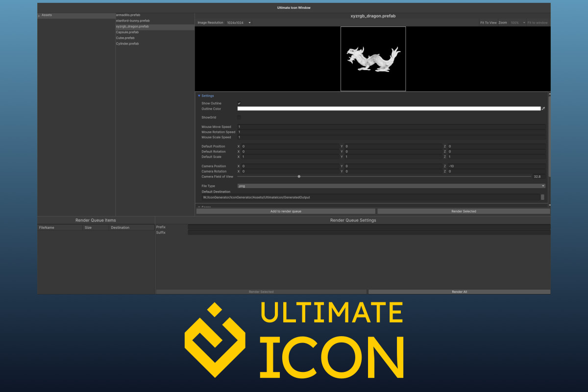Click the settings panel vertical scrollbar
588x392 pixels.
pos(549,136)
